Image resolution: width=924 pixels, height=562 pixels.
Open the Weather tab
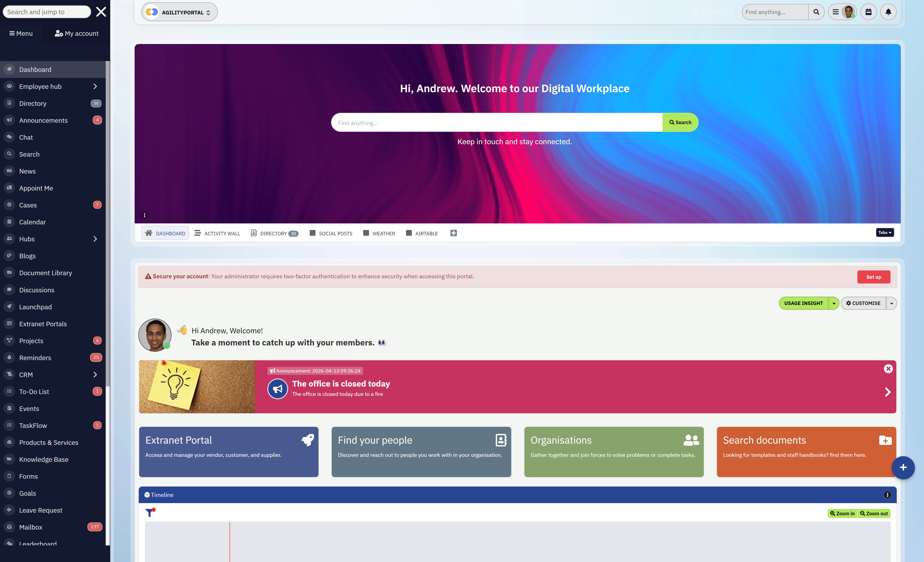point(379,233)
